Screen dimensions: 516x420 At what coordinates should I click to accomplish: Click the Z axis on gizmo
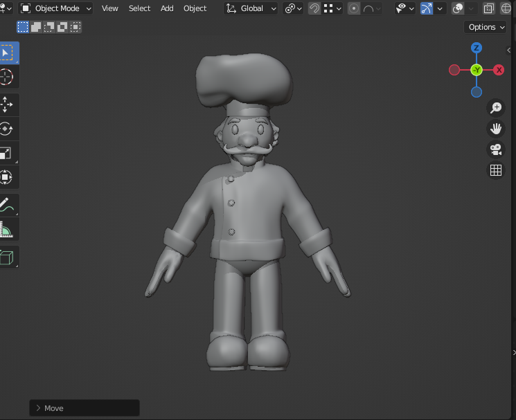pyautogui.click(x=477, y=48)
